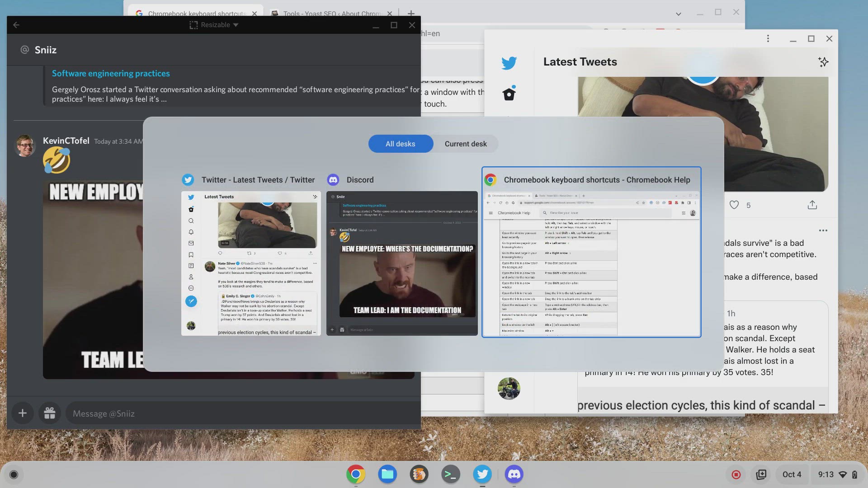Open the Files app on shelf
The image size is (868, 488).
pos(387,474)
